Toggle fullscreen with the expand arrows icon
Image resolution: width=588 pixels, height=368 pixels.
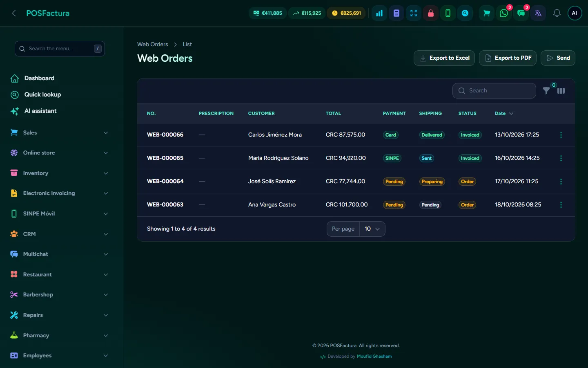[414, 13]
